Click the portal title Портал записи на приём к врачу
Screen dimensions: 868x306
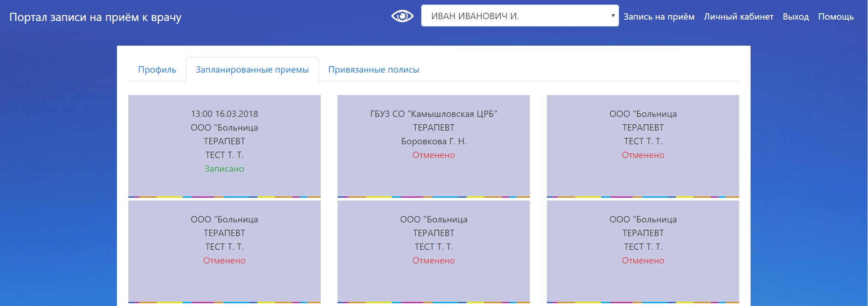pyautogui.click(x=95, y=17)
